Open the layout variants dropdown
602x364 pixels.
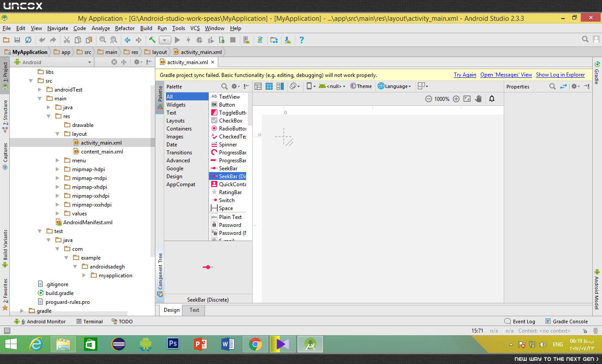pyautogui.click(x=423, y=86)
